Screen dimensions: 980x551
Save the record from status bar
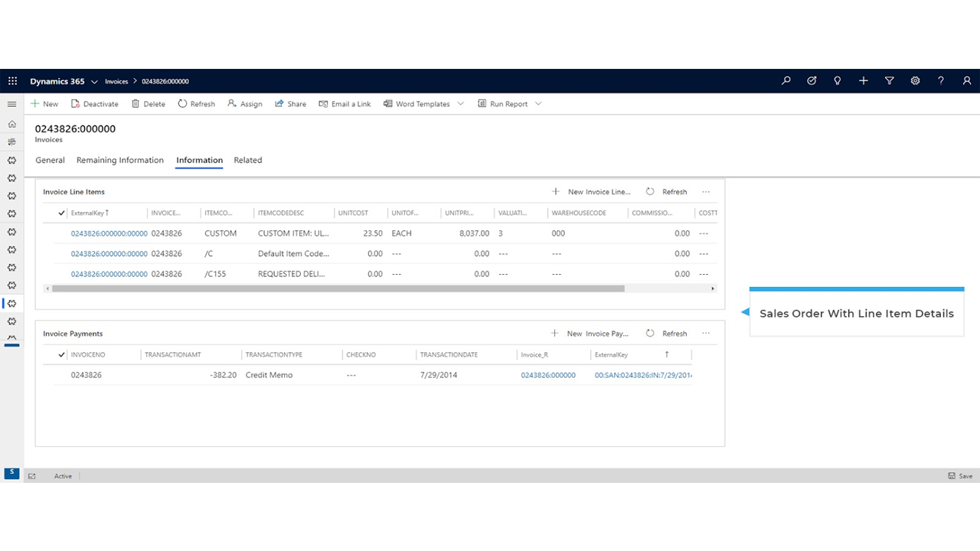coord(961,476)
